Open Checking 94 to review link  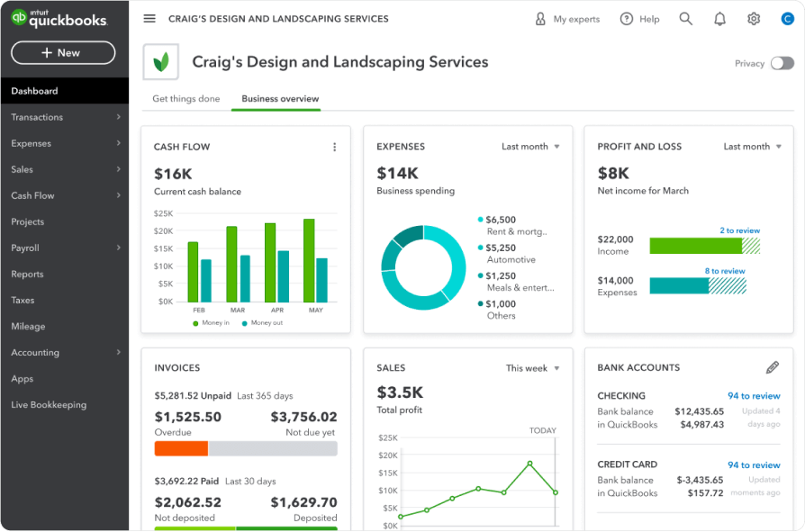[x=754, y=396]
